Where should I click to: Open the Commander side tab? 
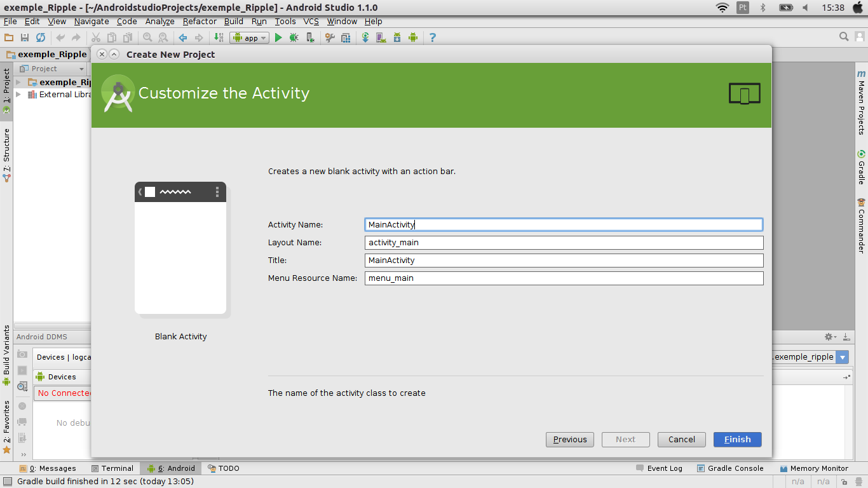pyautogui.click(x=862, y=226)
